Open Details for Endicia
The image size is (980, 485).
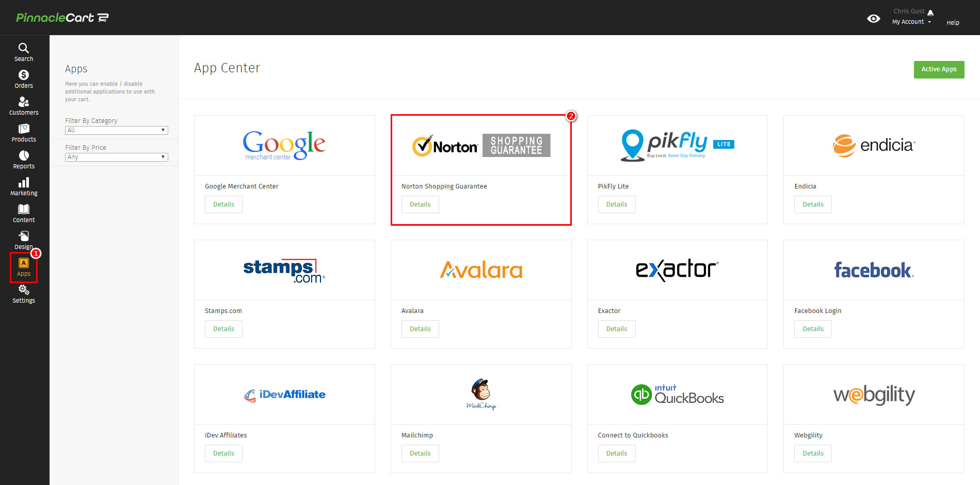813,205
